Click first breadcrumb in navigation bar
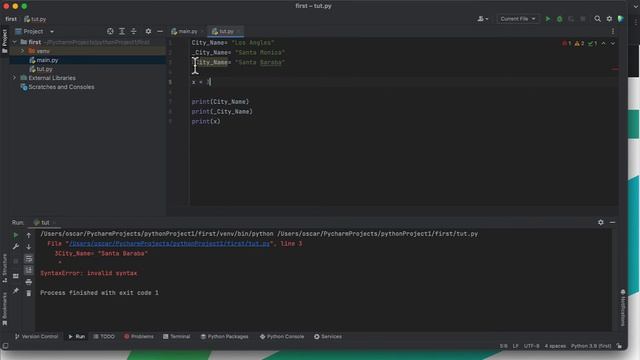Image resolution: width=640 pixels, height=360 pixels. pyautogui.click(x=11, y=19)
